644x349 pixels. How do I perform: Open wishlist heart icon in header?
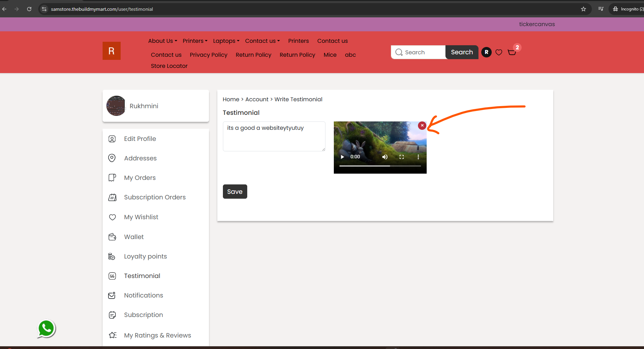[499, 52]
